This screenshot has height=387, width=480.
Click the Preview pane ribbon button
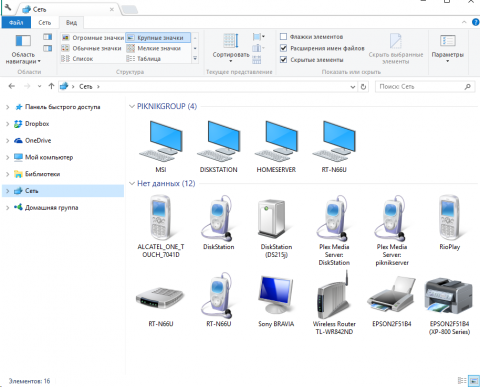coord(48,37)
